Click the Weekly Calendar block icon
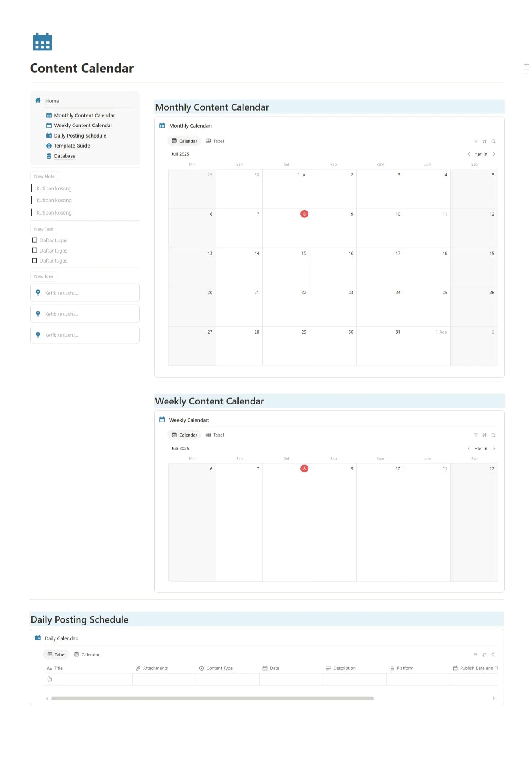Viewport: 532px width, 782px height. [x=162, y=420]
